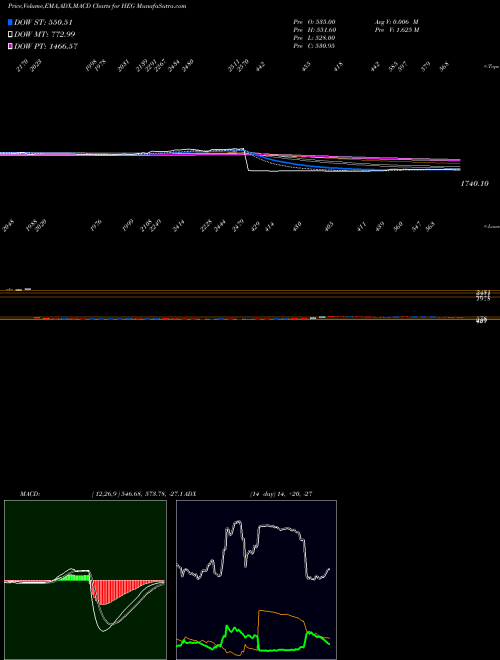The height and width of the screenshot is (660, 500).
Task: Click the magenta DOW PT legend swatch
Action: coord(10,47)
